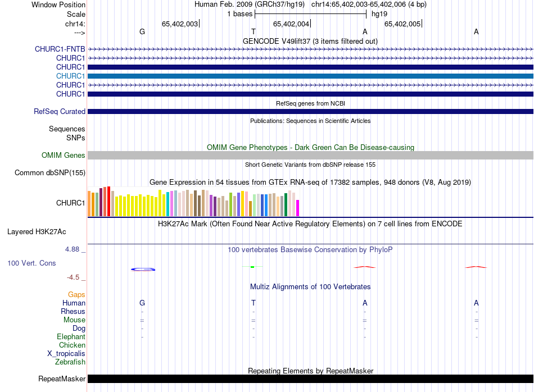Click the gray OMIM Genes bar
Viewport: 534px width, 392px height.
310,155
